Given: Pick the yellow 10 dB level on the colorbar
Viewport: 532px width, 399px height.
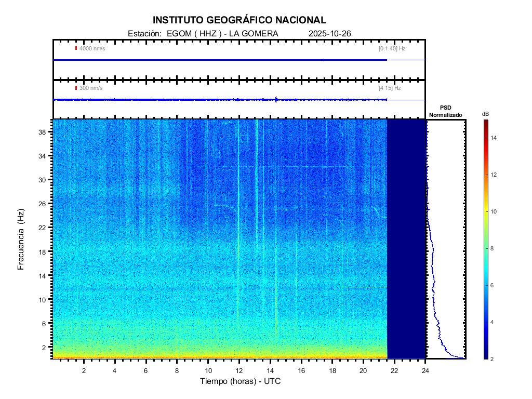Looking at the screenshot, I should (485, 212).
